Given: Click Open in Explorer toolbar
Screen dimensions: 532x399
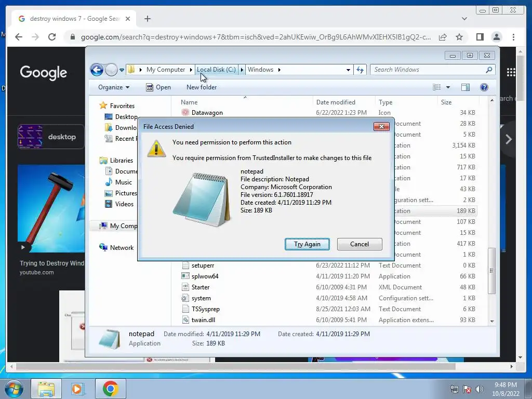Looking at the screenshot, I should [x=158, y=87].
